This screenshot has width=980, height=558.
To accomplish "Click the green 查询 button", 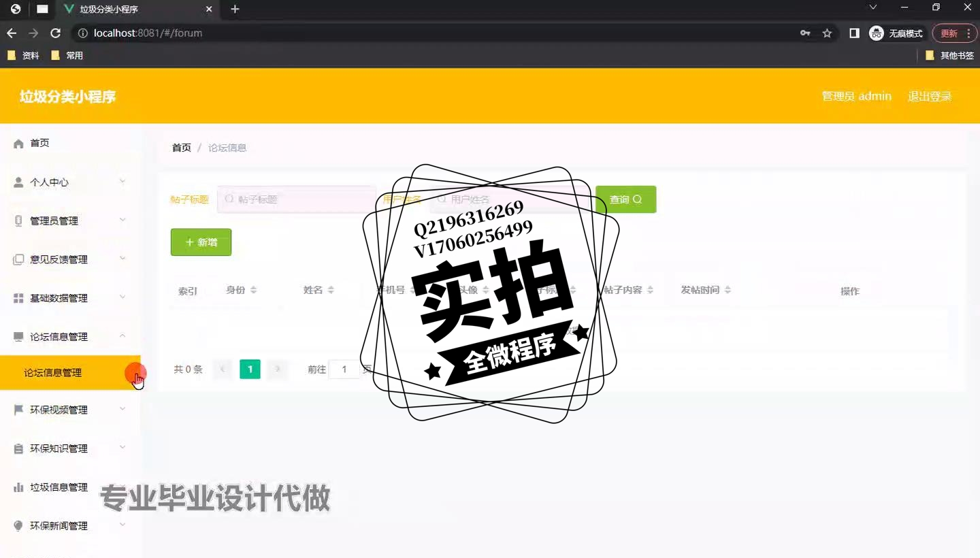I will pyautogui.click(x=625, y=199).
